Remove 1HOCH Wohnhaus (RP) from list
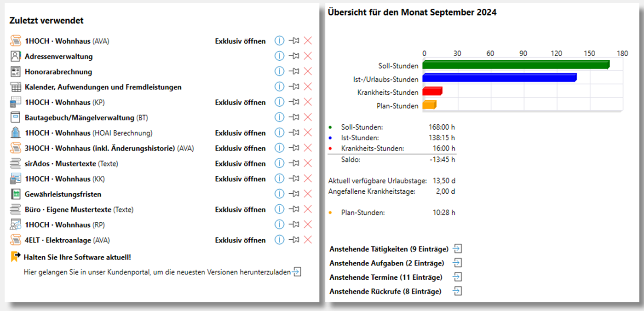 [308, 225]
